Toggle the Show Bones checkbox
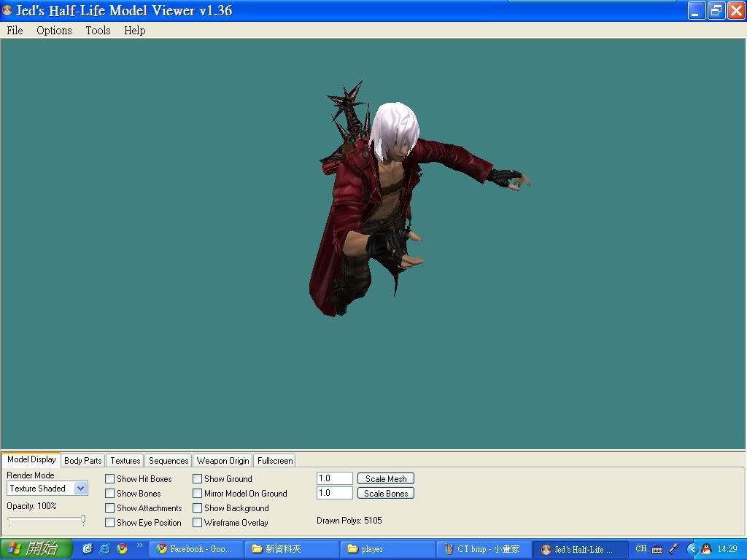The height and width of the screenshot is (560, 747). point(110,494)
